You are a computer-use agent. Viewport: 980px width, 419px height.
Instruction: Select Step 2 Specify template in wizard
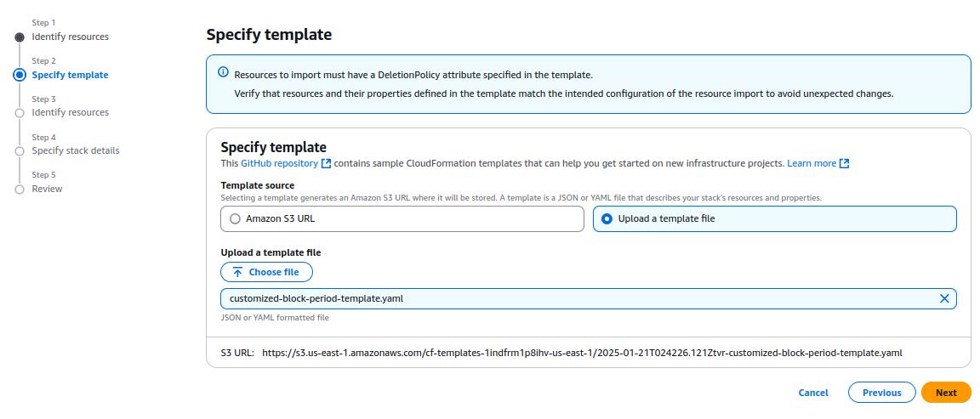tap(70, 75)
